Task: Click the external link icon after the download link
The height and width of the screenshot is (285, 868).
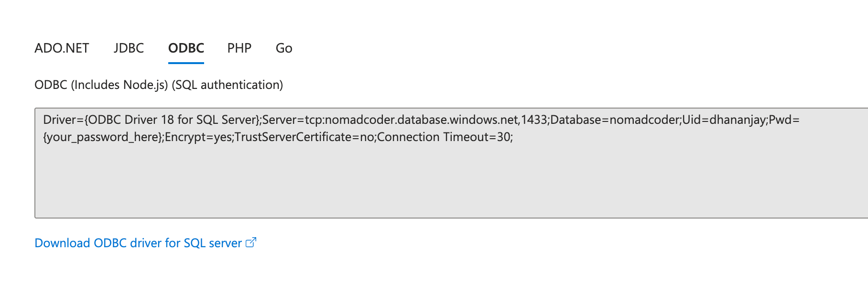Action: (251, 242)
